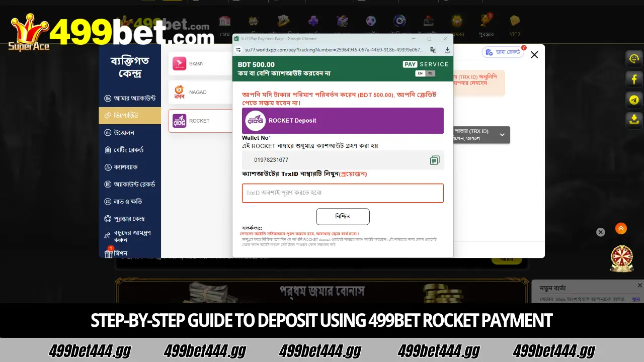Screen dimensions: 644x362
Task: Copy the ROCKET wallet number 01978231677
Action: click(x=435, y=160)
